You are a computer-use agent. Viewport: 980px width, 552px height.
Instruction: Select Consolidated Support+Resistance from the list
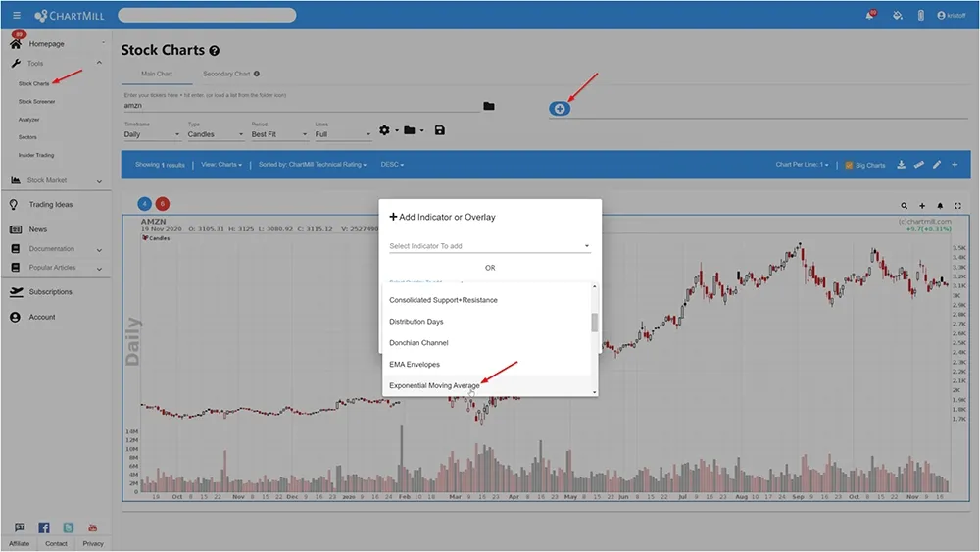(486, 300)
